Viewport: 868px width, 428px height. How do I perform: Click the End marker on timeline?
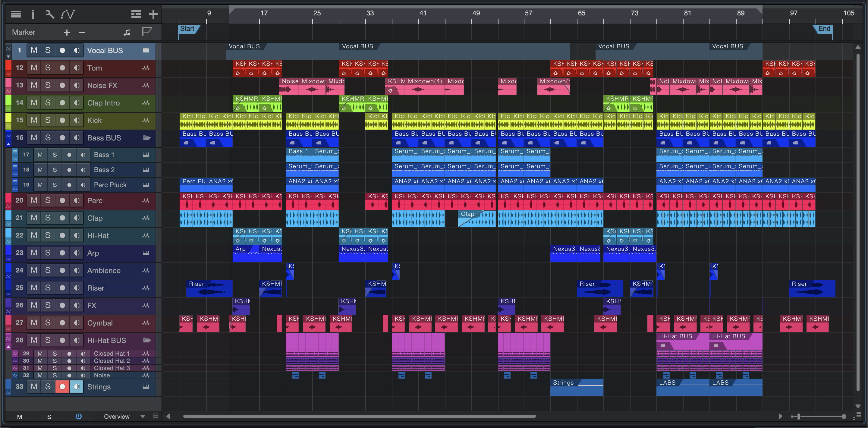click(x=824, y=29)
